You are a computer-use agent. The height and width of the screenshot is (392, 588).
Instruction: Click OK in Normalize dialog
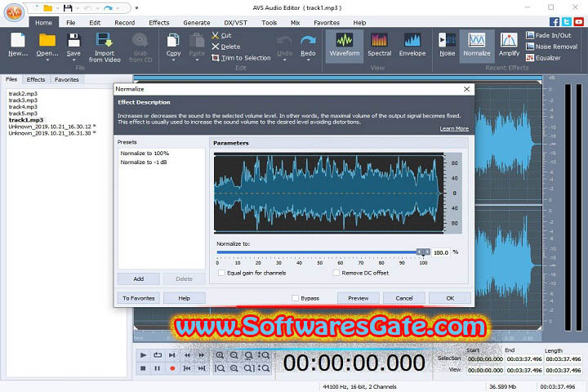450,298
